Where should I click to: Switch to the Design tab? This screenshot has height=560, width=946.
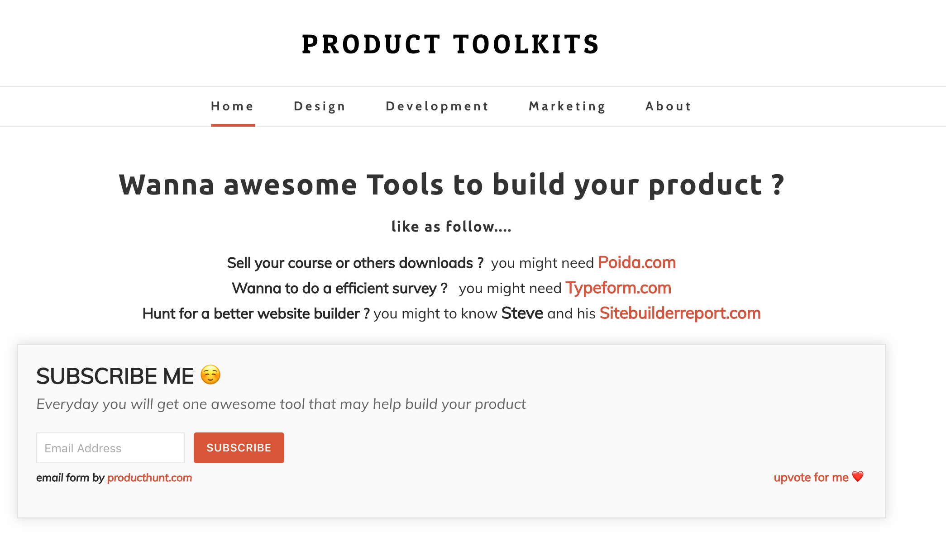click(x=320, y=106)
